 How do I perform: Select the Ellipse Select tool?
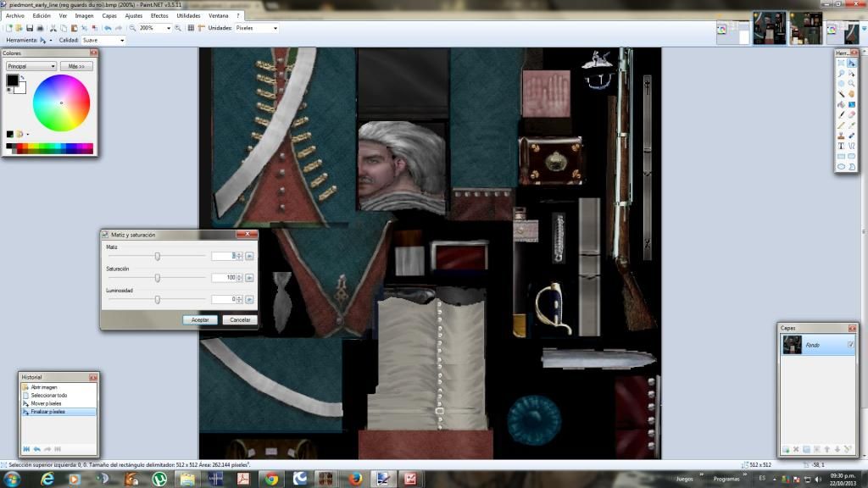[x=841, y=84]
